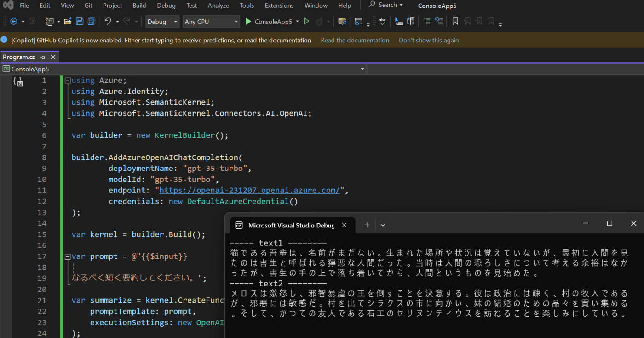The image size is (644, 338).
Task: Open the Help menu
Action: coord(345,6)
